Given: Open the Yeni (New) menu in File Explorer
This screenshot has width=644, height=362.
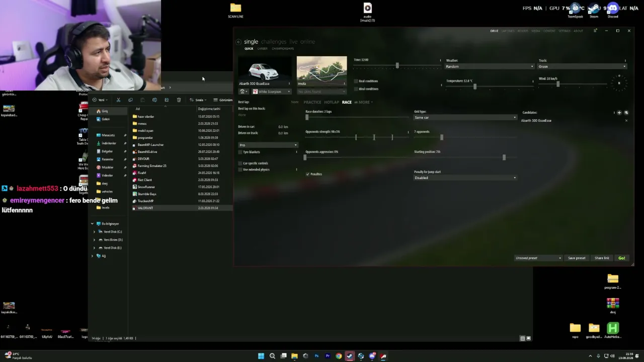Looking at the screenshot, I should coord(100,100).
